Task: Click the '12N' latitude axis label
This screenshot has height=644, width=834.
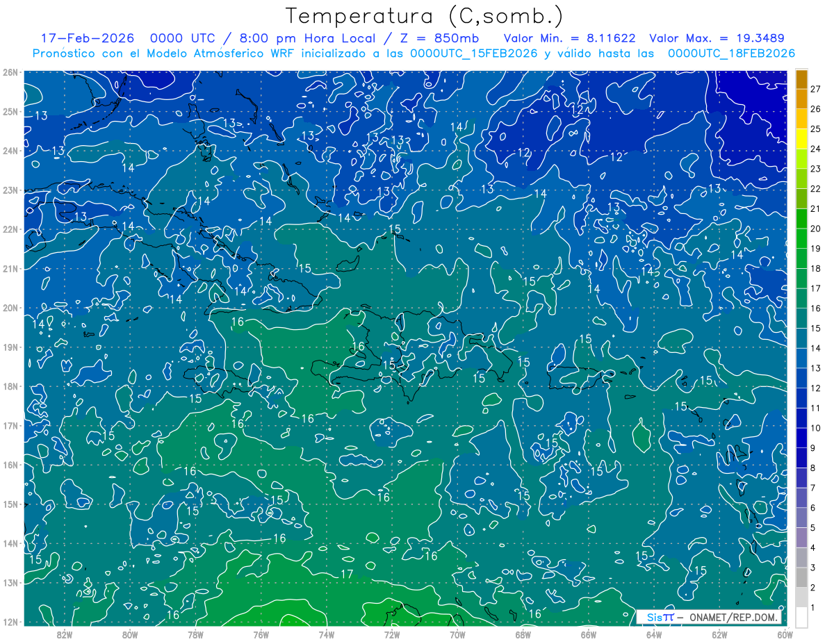Action: click(x=10, y=622)
